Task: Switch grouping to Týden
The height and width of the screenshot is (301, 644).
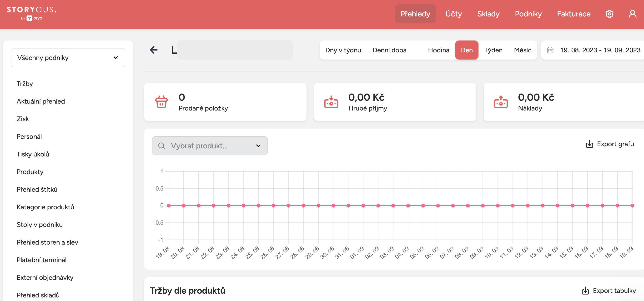Action: click(x=493, y=50)
